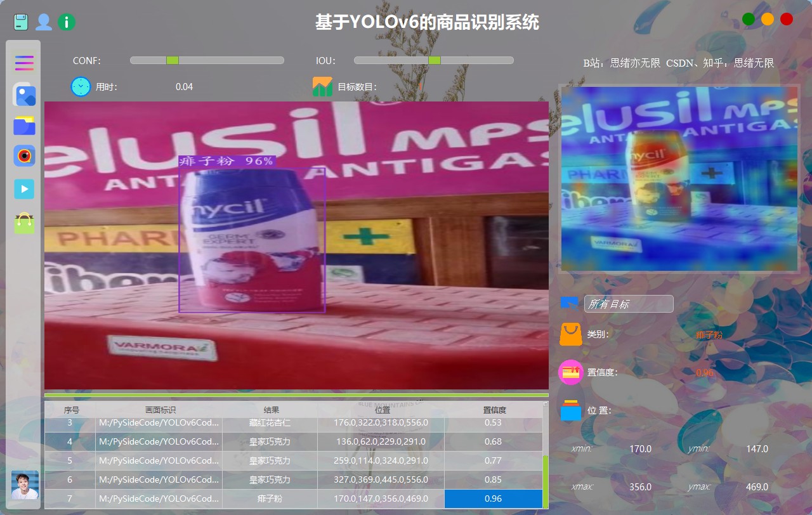Screen dimensions: 812x515
Task: Expand the sidebar hamburger menu
Action: coord(24,63)
